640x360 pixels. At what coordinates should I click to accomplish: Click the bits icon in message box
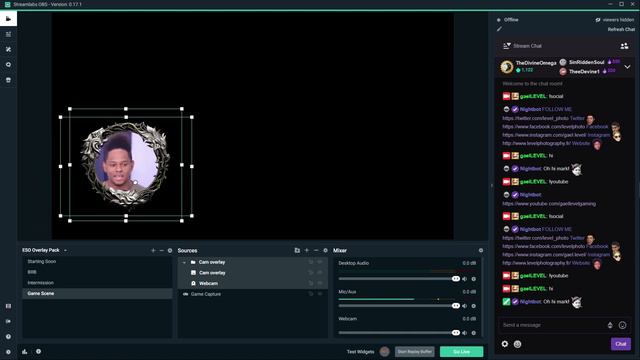[610, 325]
